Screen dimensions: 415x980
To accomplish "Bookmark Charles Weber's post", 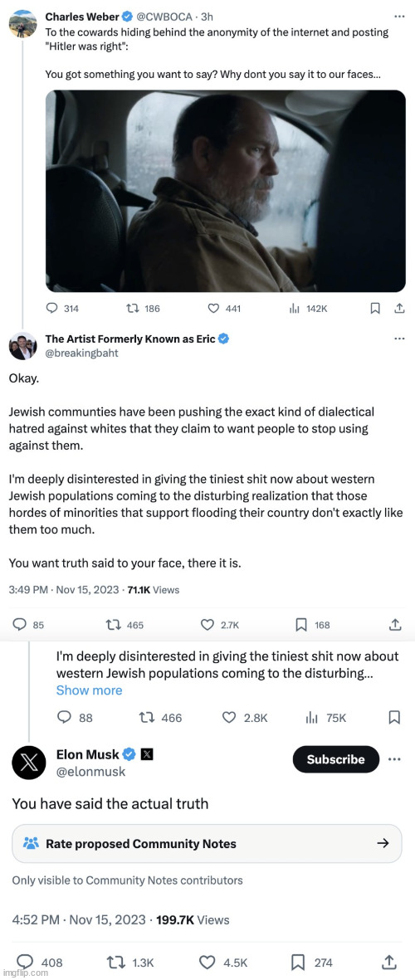I will 375,308.
